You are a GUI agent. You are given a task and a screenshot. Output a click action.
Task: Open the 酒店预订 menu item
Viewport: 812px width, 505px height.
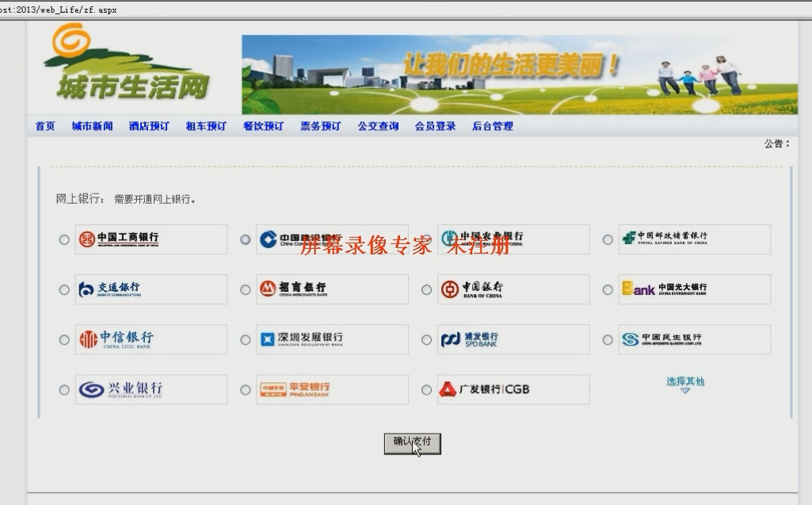[x=149, y=126]
